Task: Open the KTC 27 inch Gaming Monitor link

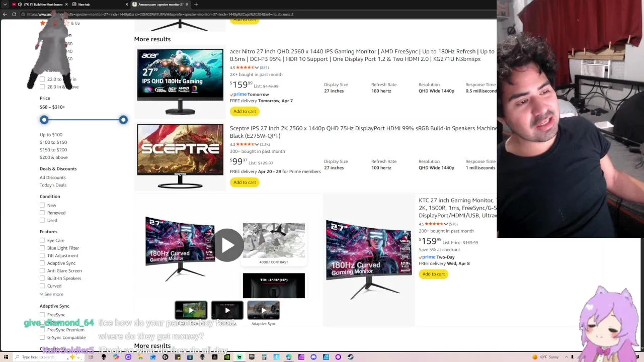Action: click(x=457, y=208)
